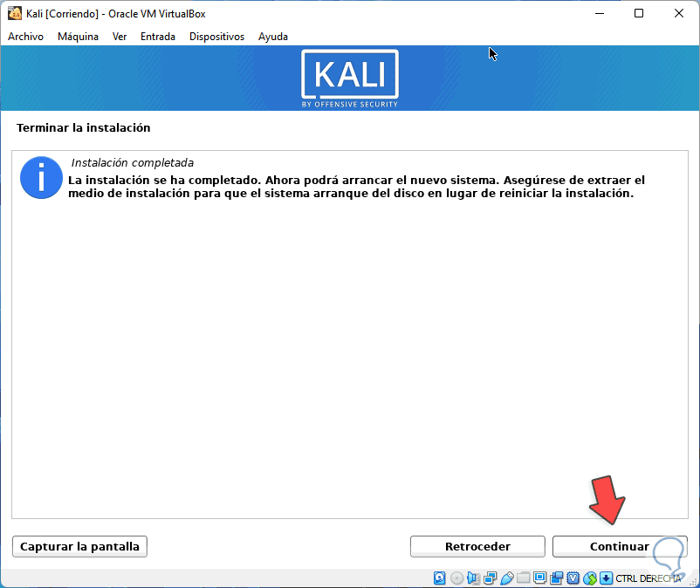Click the Kali logo banner
The height and width of the screenshot is (588, 700).
tap(350, 78)
